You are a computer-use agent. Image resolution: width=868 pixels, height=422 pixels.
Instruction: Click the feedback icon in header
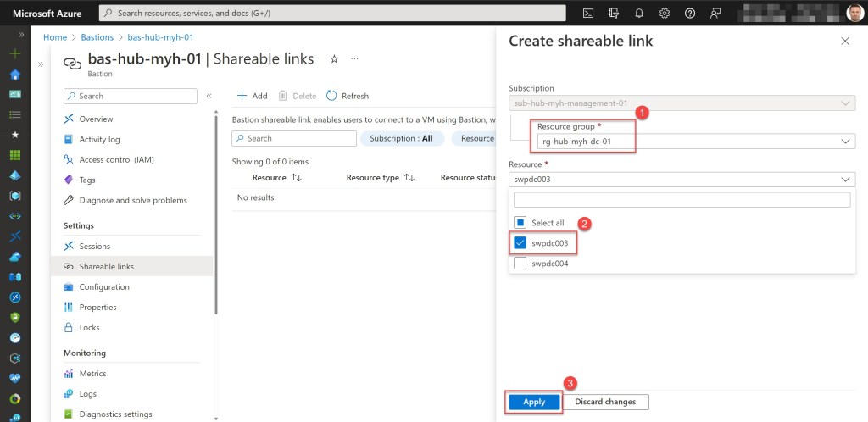point(715,13)
